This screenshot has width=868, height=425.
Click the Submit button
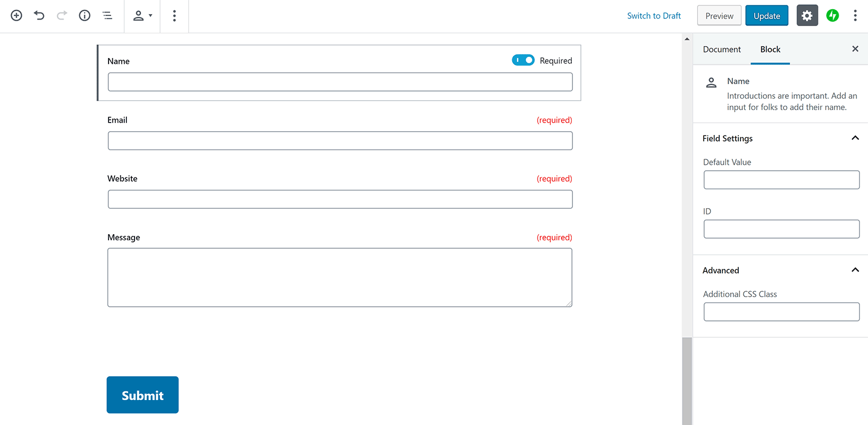click(x=143, y=395)
